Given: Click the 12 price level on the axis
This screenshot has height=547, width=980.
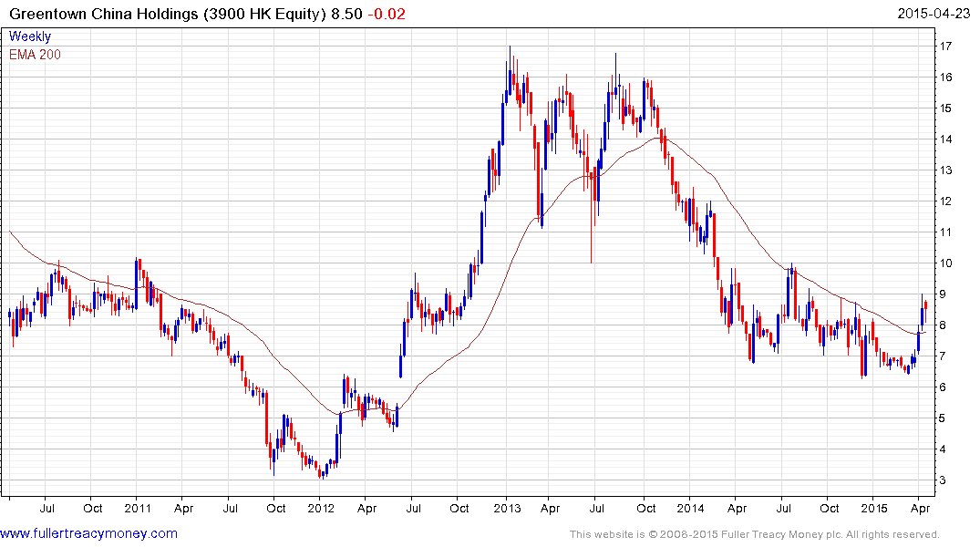Looking at the screenshot, I should (x=947, y=201).
